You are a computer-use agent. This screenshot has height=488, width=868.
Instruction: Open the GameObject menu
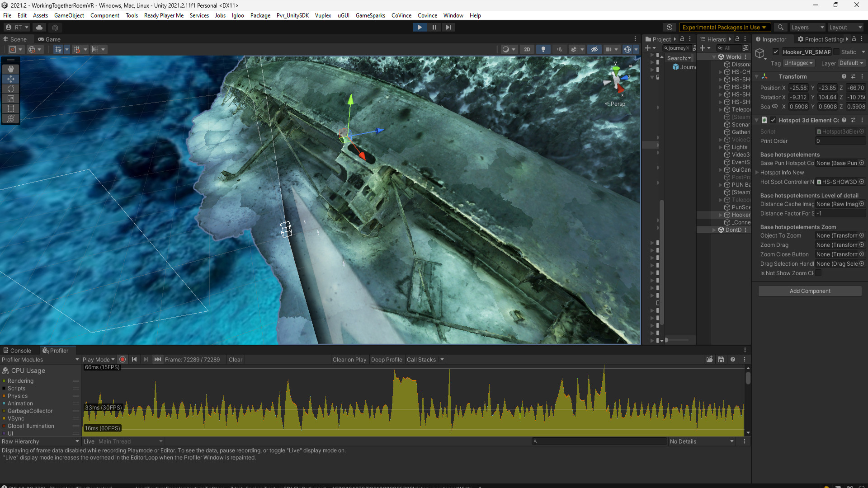coord(69,15)
